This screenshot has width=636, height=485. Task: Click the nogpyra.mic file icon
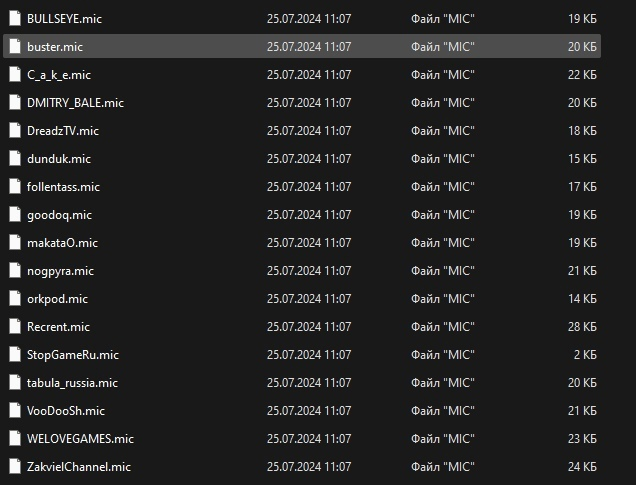(x=15, y=270)
